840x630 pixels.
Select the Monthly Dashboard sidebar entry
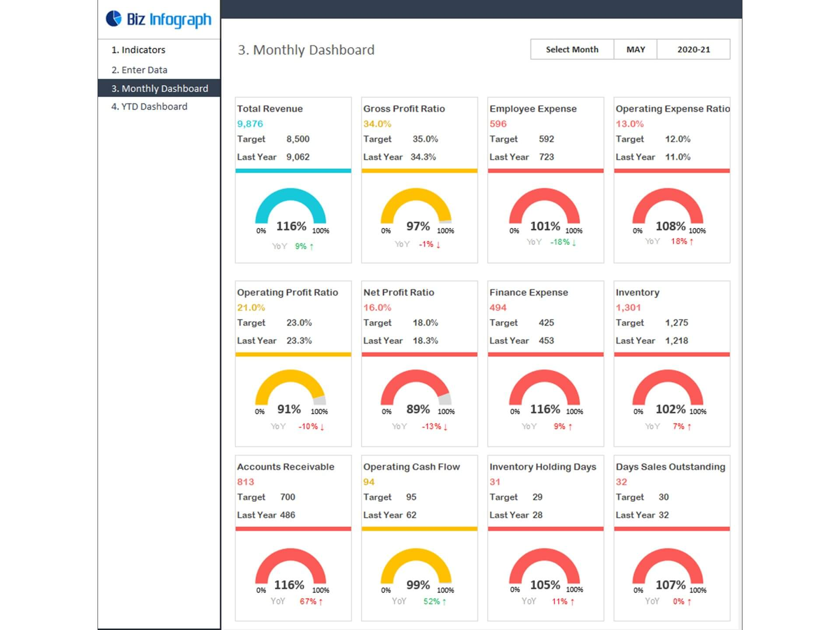[x=160, y=88]
